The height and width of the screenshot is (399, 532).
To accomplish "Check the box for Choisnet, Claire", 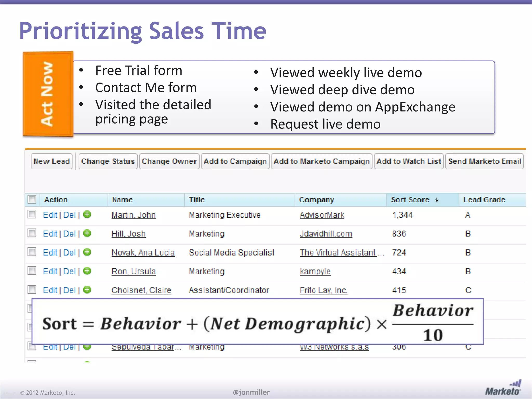I will [x=32, y=290].
